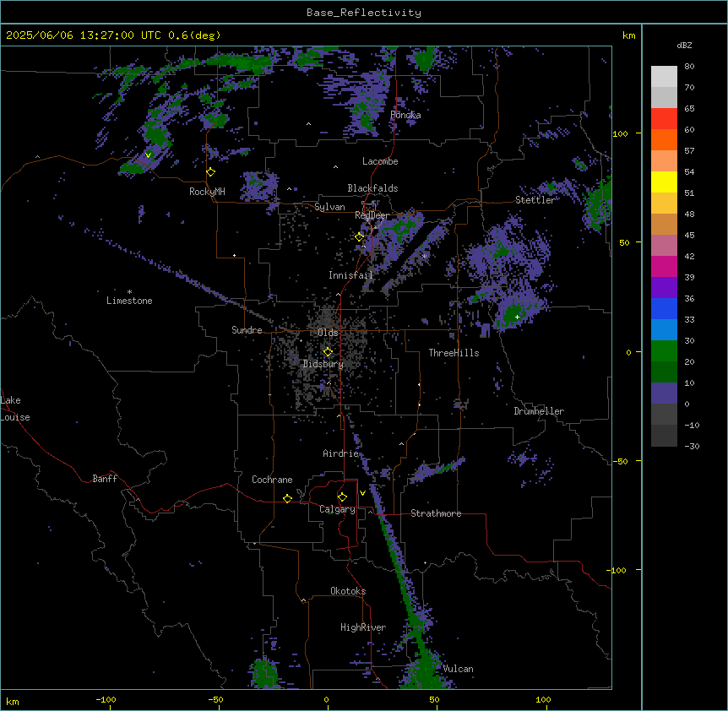Screen dimensions: 728x711
Task: Click the legend value -30
Action: [x=692, y=447]
